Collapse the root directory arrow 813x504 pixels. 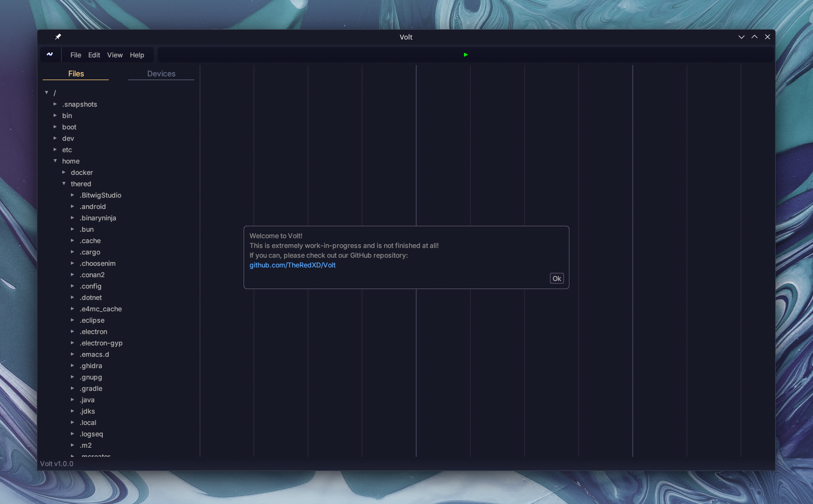pyautogui.click(x=47, y=93)
